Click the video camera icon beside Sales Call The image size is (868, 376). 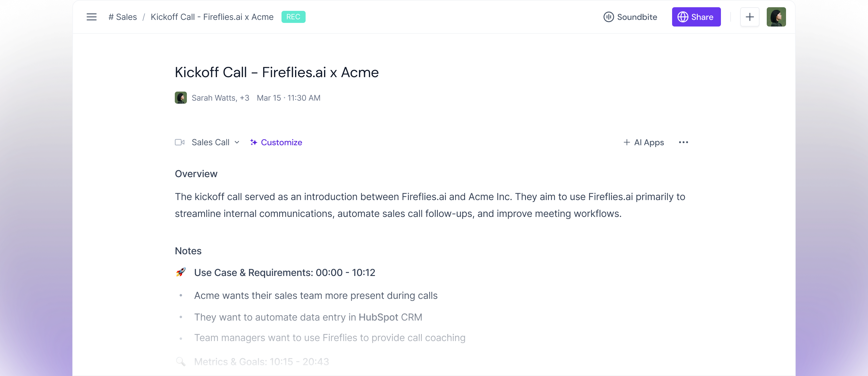coord(180,142)
